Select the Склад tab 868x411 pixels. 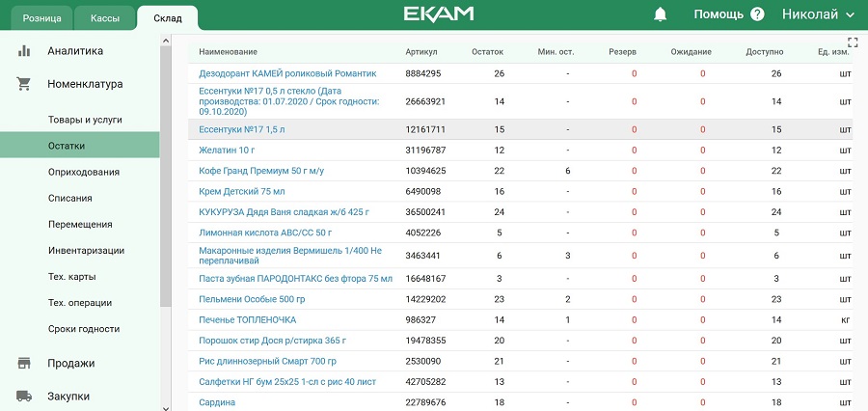pos(168,18)
